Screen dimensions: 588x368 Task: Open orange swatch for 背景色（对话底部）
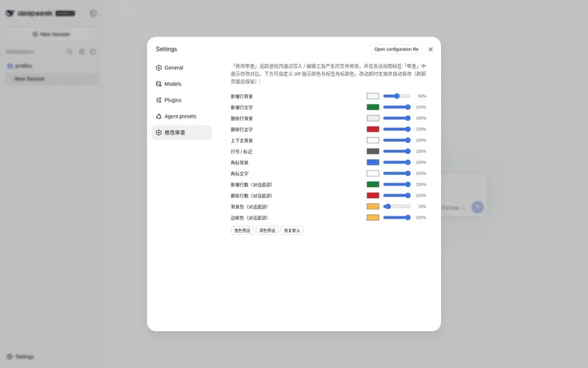[373, 207]
